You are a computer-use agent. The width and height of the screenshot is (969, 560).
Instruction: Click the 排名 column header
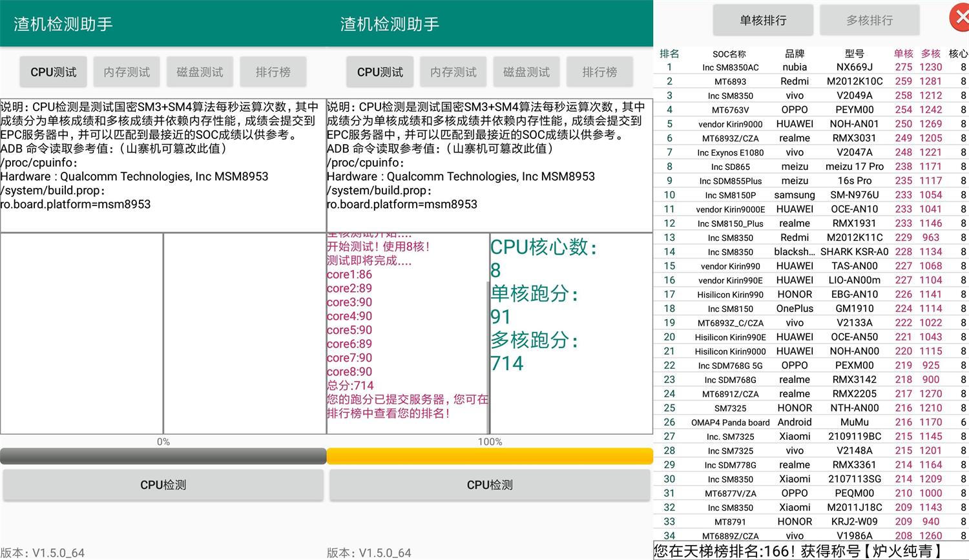point(670,54)
